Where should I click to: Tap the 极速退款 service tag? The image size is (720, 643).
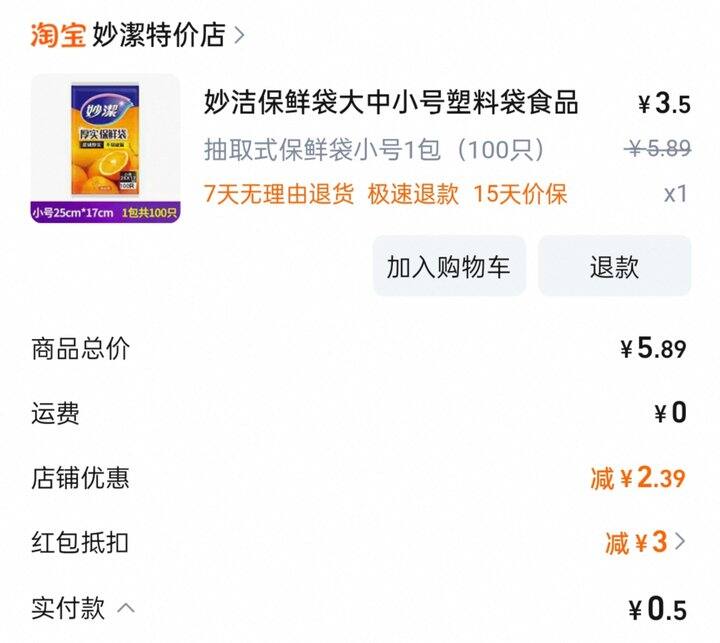coord(413,193)
